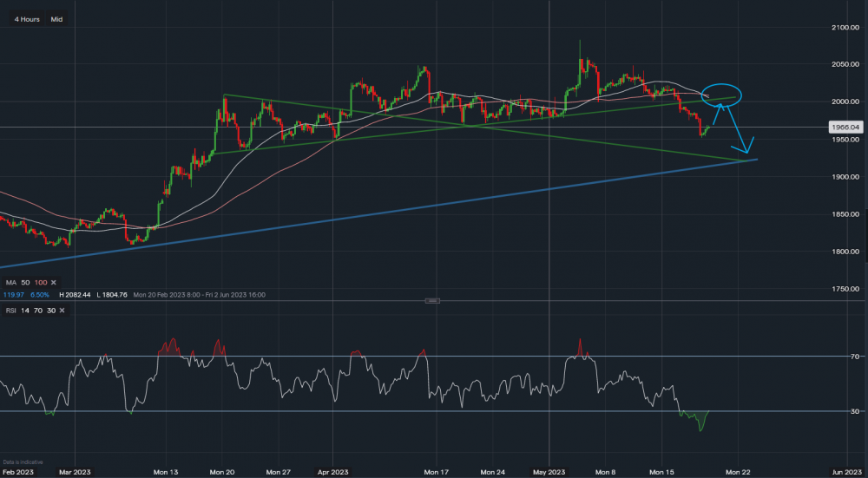Click the MA indicator label

pos(10,283)
